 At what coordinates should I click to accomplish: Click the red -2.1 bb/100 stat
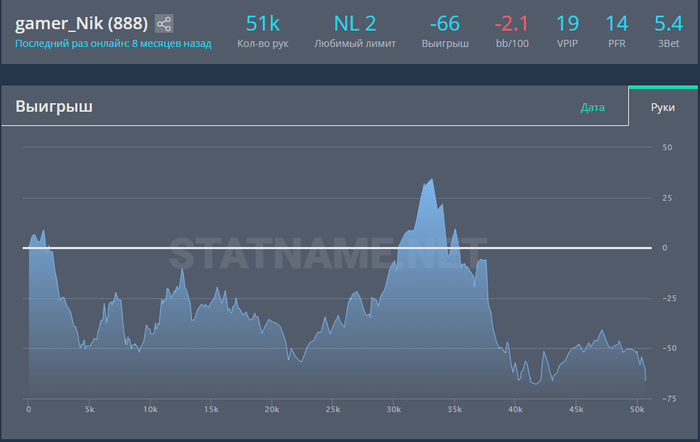tap(511, 24)
